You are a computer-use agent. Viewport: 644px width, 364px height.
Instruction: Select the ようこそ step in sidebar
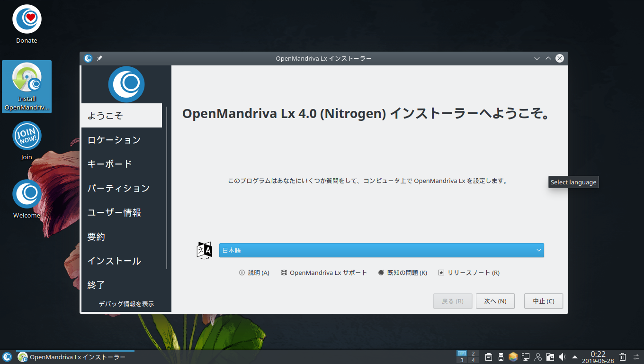(x=122, y=116)
